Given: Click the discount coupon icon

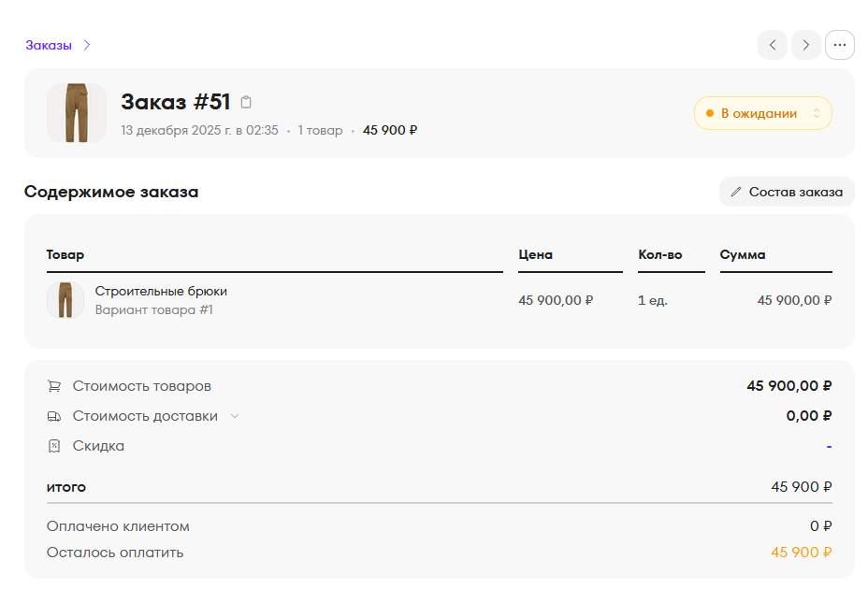Looking at the screenshot, I should [x=54, y=446].
